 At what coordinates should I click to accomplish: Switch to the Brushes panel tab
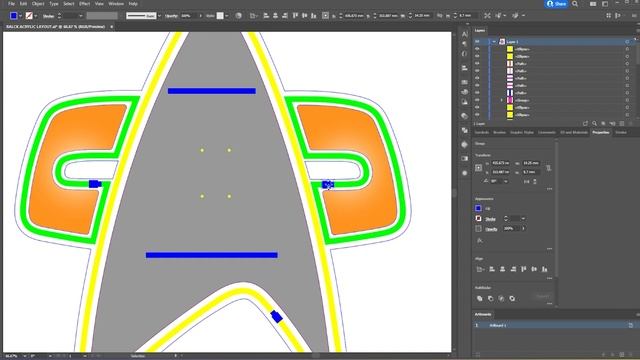coord(499,132)
